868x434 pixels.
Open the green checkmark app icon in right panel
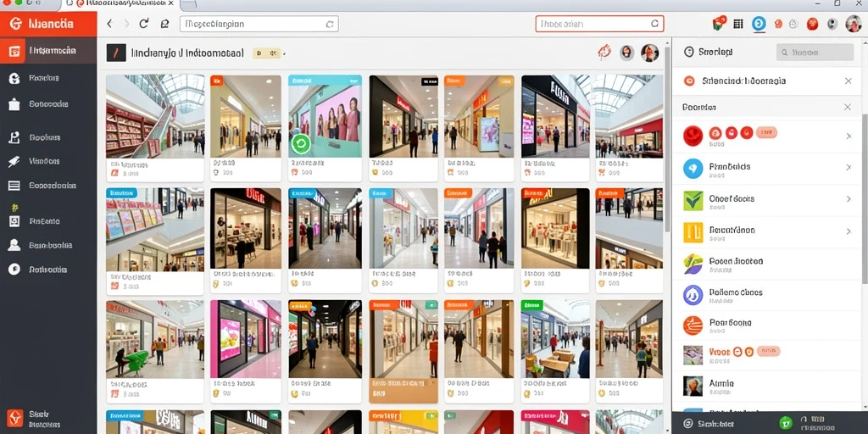point(693,200)
